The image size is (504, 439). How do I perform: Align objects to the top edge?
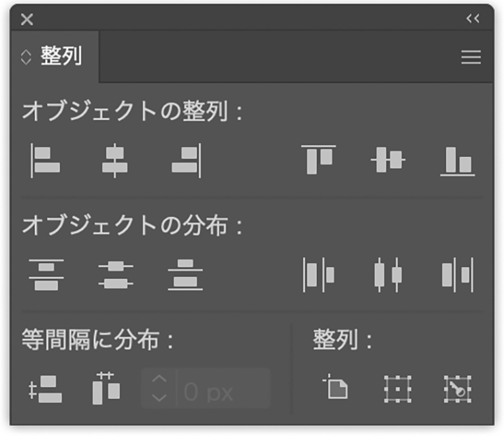pyautogui.click(x=319, y=160)
